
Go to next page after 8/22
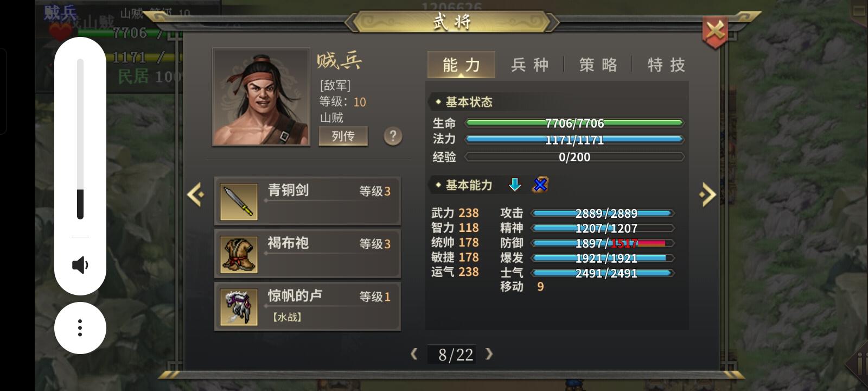pyautogui.click(x=489, y=354)
